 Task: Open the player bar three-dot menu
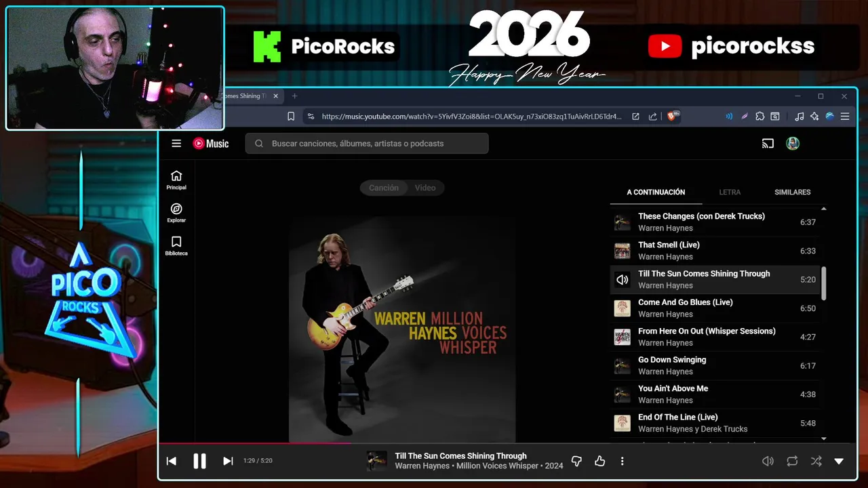(x=622, y=461)
